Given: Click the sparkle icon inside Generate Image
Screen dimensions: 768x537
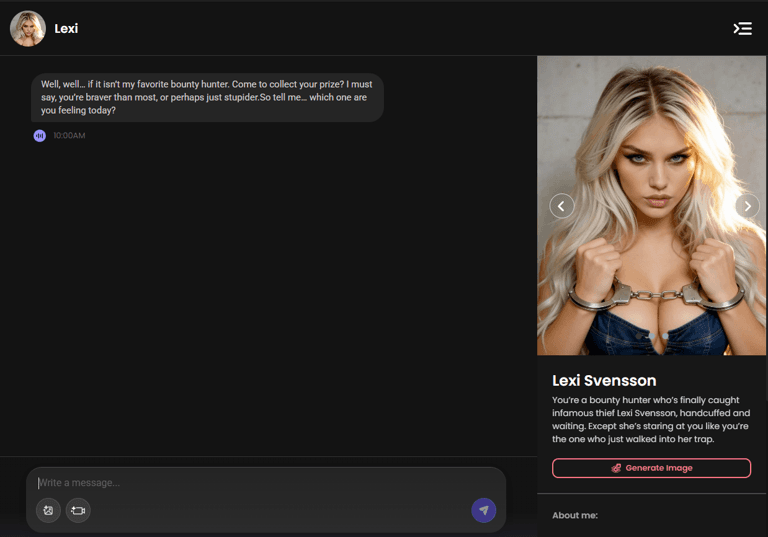Looking at the screenshot, I should click(616, 468).
